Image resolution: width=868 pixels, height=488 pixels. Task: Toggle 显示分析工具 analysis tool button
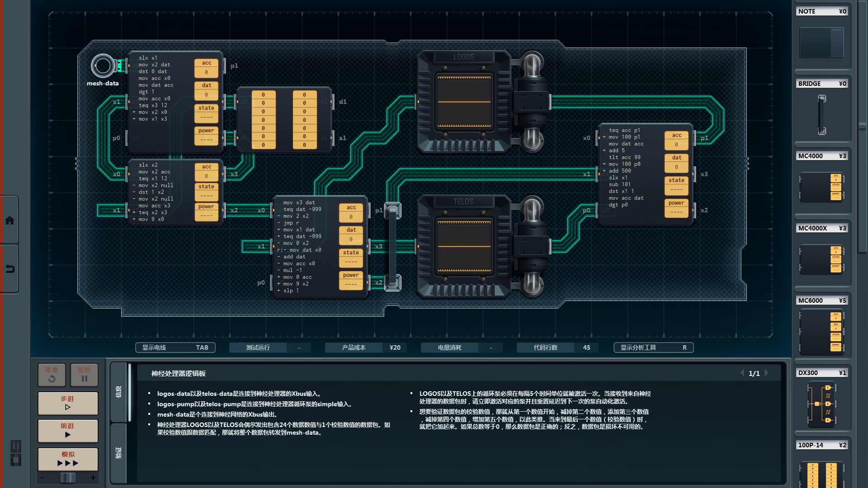tap(653, 347)
